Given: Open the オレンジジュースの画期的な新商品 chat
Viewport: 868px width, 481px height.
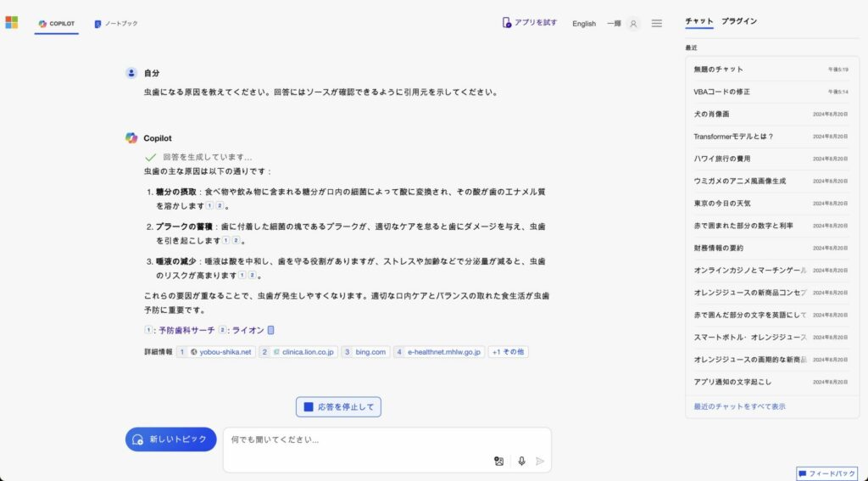Looking at the screenshot, I should coord(771,360).
